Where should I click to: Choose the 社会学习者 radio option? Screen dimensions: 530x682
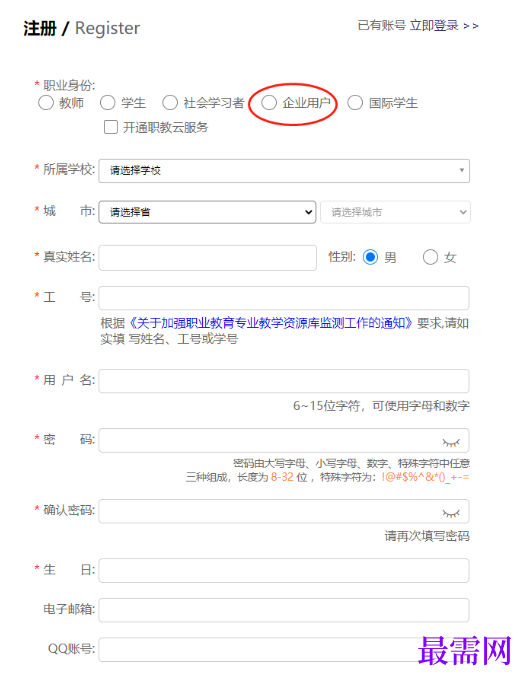point(170,103)
